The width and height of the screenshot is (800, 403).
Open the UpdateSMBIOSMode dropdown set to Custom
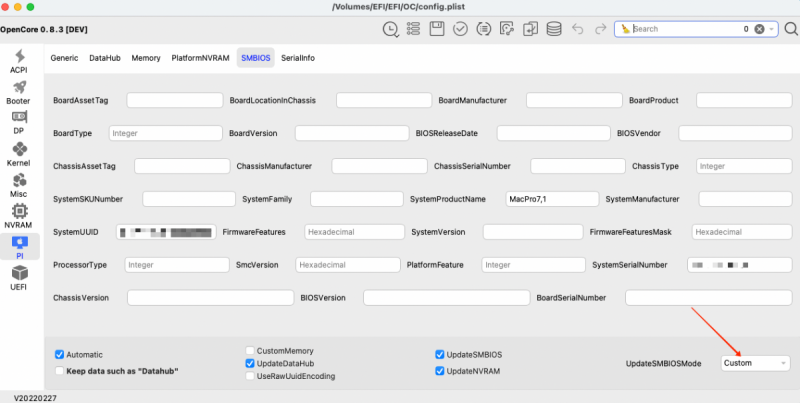[755, 363]
